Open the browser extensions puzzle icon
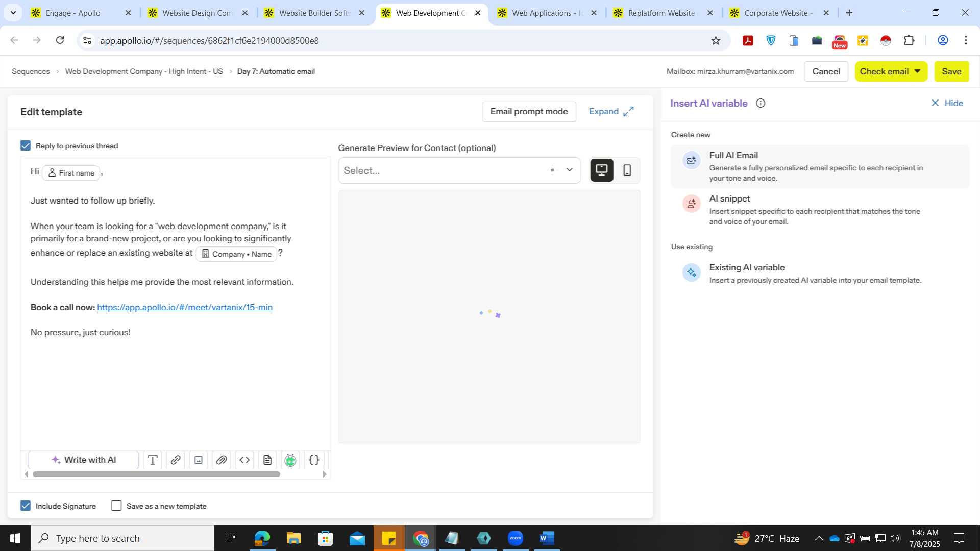The width and height of the screenshot is (980, 551). (909, 40)
